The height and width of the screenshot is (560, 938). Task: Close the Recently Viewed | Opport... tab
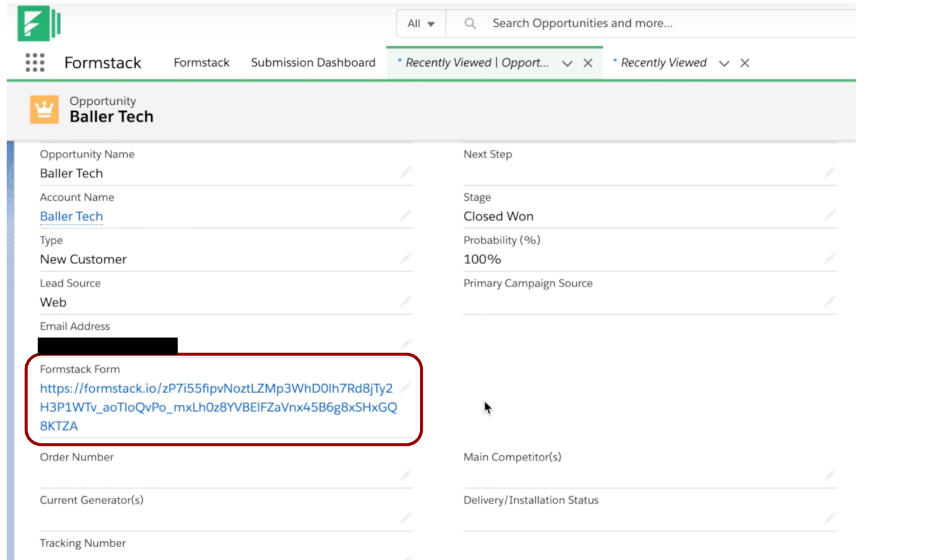pos(588,63)
